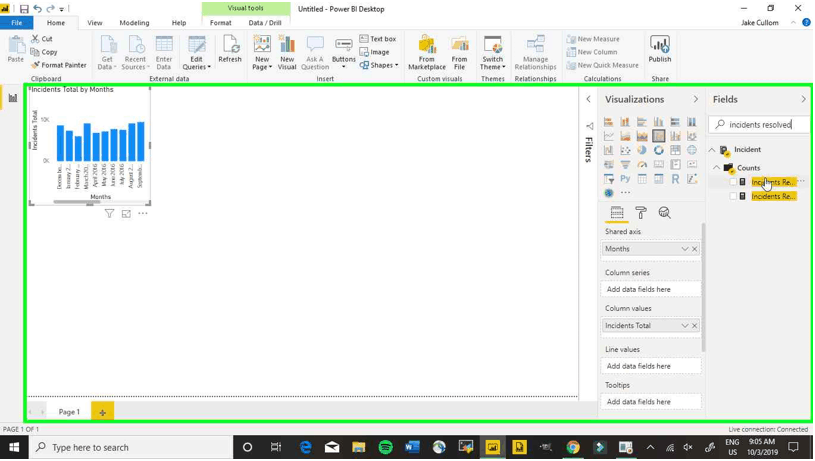Select the Map globe visualization

pyautogui.click(x=691, y=150)
